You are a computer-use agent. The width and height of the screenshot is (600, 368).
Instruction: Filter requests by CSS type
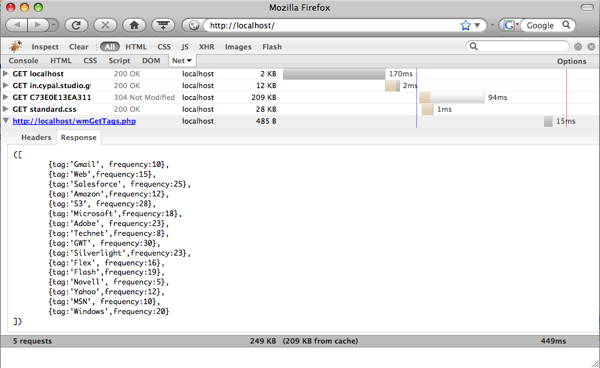tap(164, 47)
